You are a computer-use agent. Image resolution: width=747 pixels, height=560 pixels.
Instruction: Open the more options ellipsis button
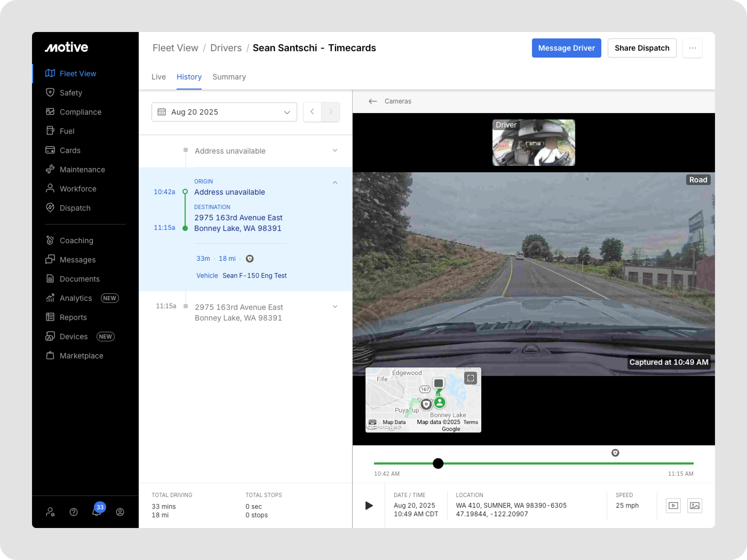692,48
